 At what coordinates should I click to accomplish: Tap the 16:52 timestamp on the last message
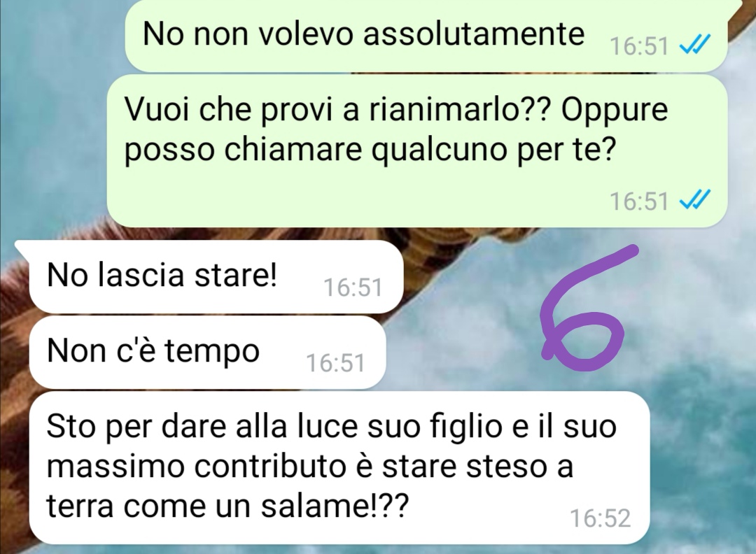[601, 518]
